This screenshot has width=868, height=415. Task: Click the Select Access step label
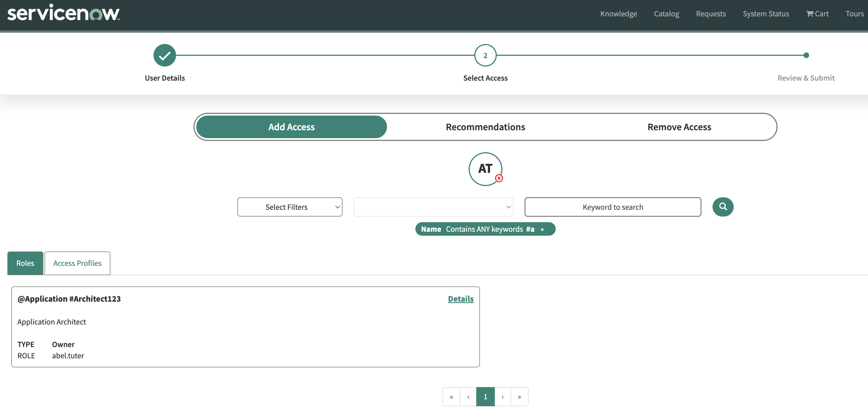pyautogui.click(x=485, y=78)
